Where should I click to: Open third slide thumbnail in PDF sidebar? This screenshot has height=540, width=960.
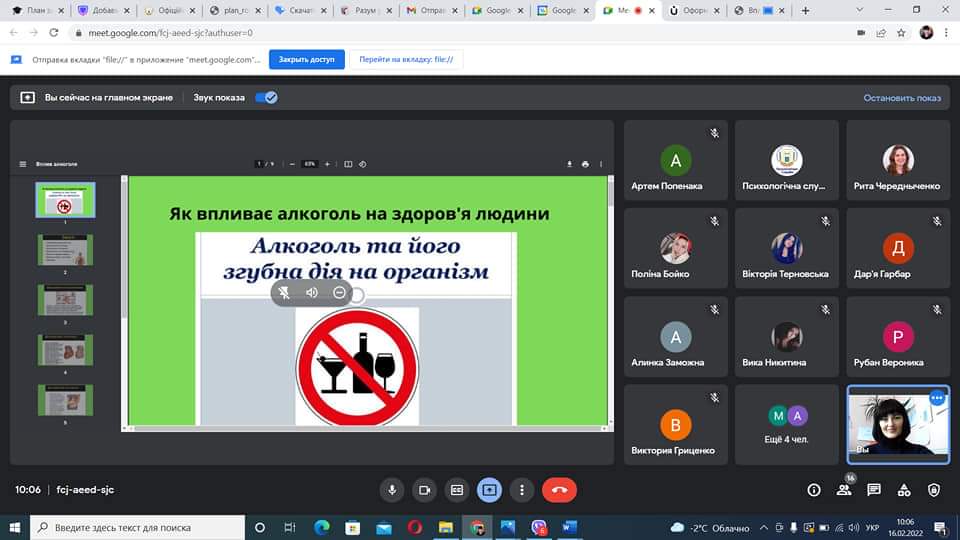coord(65,300)
